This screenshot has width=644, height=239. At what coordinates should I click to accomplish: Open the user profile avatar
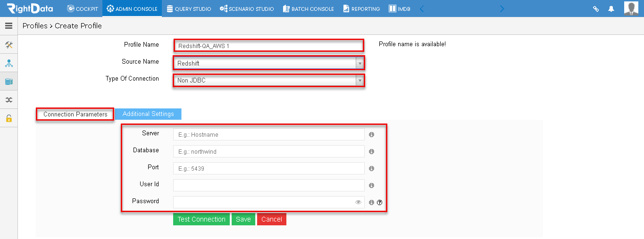tap(631, 8)
